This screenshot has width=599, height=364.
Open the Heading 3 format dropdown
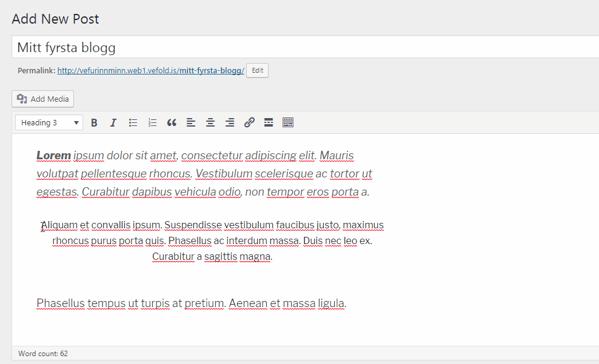click(49, 123)
